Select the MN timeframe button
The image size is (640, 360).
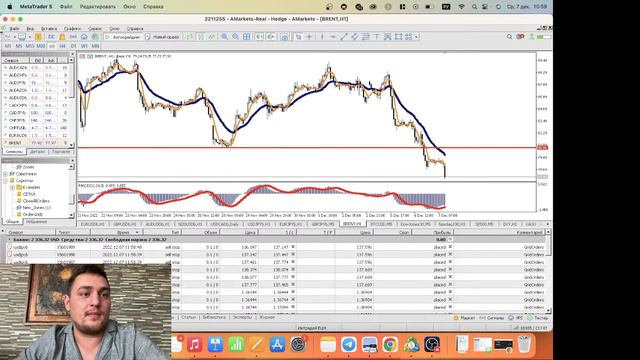(x=95, y=46)
